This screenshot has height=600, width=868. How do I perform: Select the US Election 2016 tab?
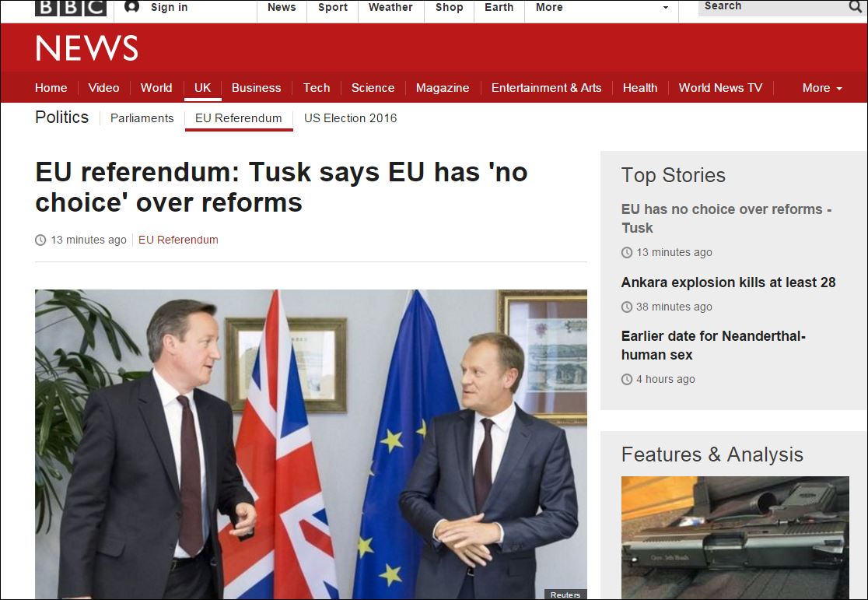tap(351, 118)
